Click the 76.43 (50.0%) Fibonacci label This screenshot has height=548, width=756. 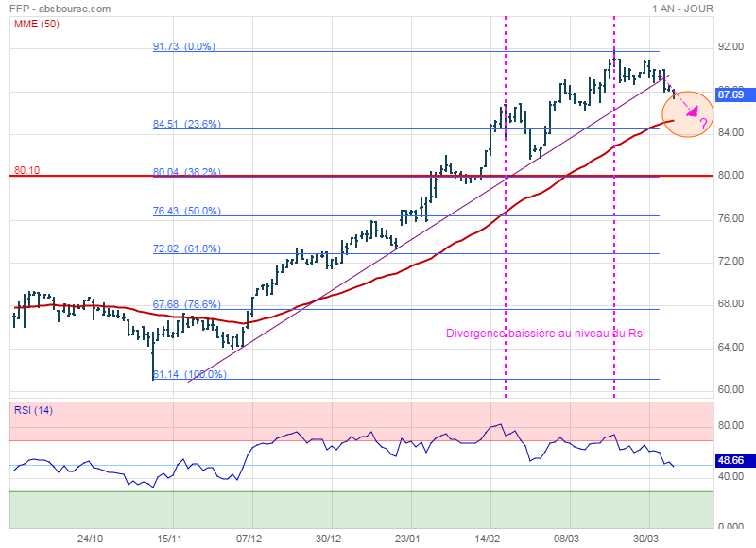(x=187, y=211)
